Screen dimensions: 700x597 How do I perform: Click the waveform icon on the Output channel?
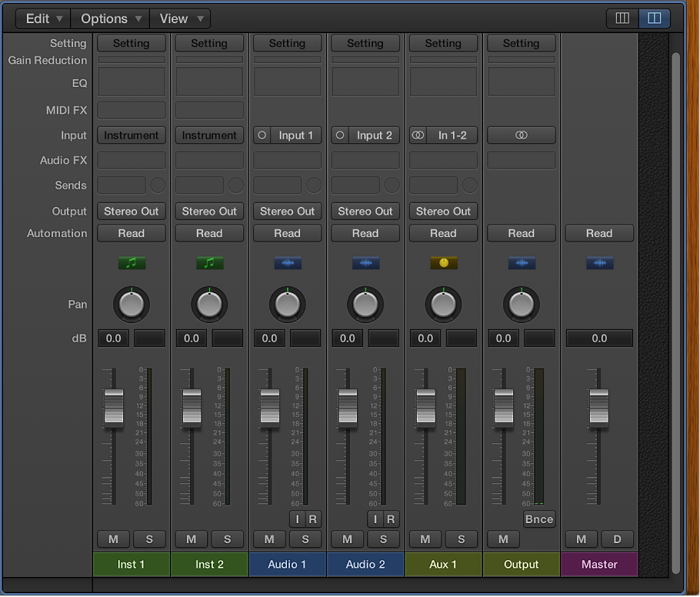(x=522, y=262)
